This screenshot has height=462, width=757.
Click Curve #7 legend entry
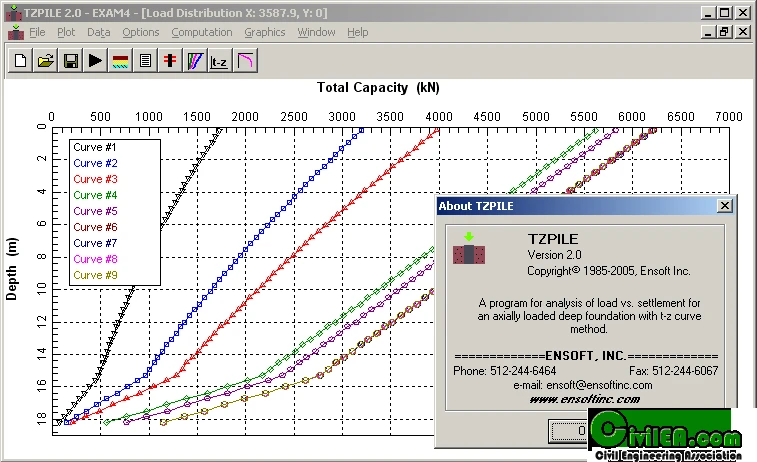click(95, 243)
